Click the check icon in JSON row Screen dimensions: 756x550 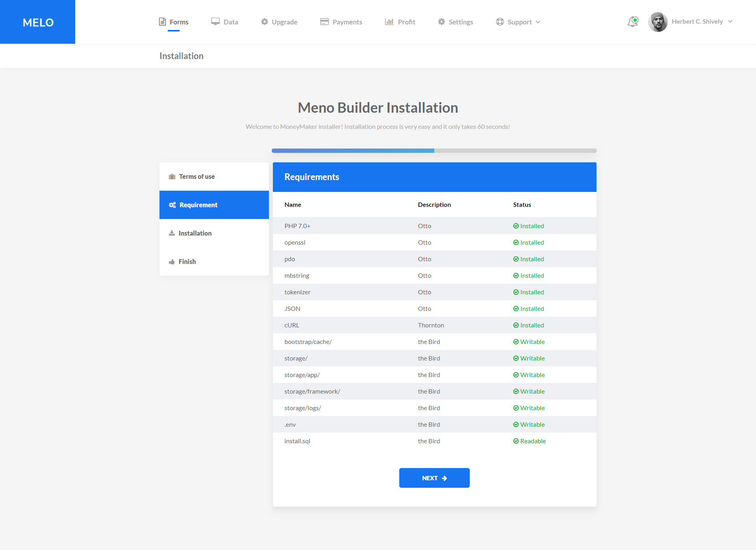[x=516, y=308]
